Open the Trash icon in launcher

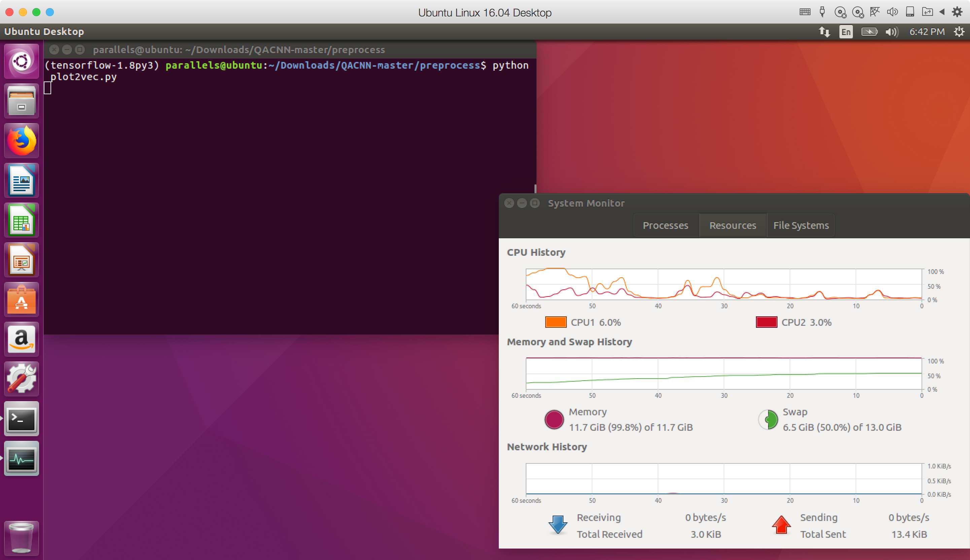click(x=22, y=538)
